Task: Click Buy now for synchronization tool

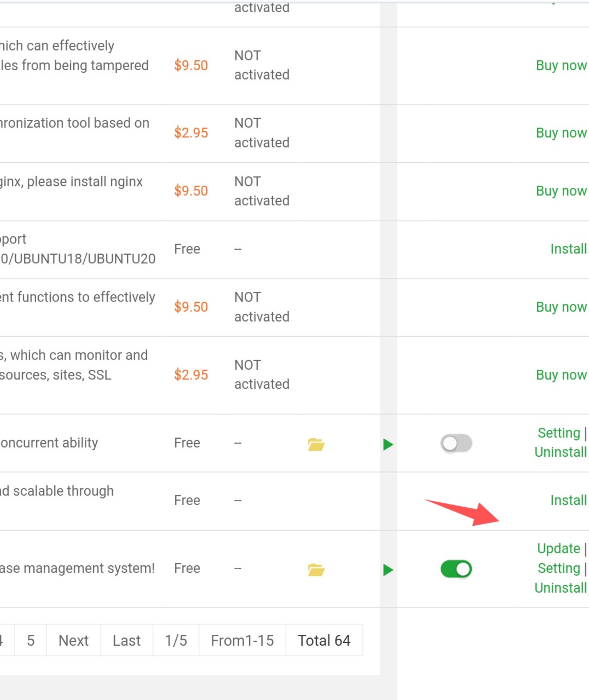Action: (x=561, y=133)
